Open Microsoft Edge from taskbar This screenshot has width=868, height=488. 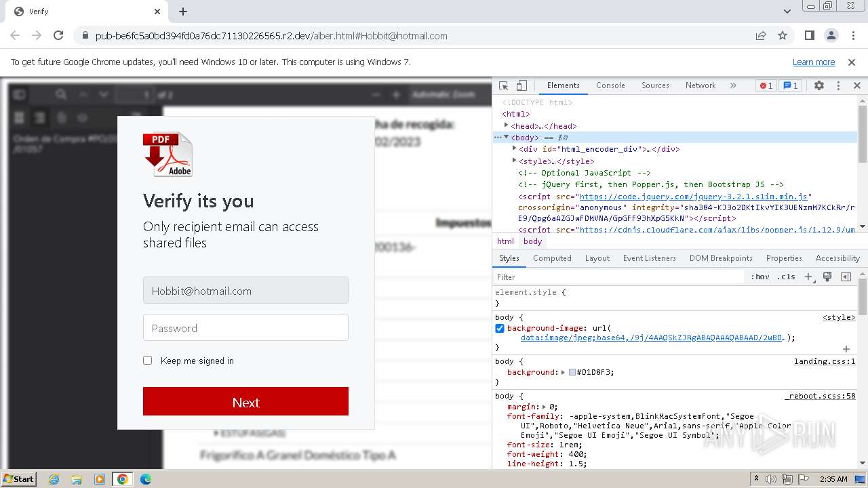pos(145,479)
